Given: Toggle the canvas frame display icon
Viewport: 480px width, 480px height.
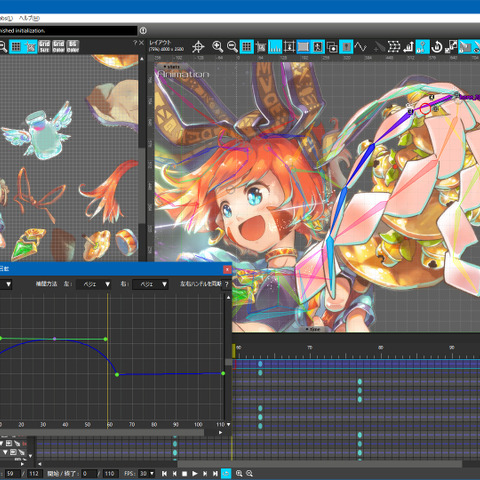Looking at the screenshot, I should (303, 47).
